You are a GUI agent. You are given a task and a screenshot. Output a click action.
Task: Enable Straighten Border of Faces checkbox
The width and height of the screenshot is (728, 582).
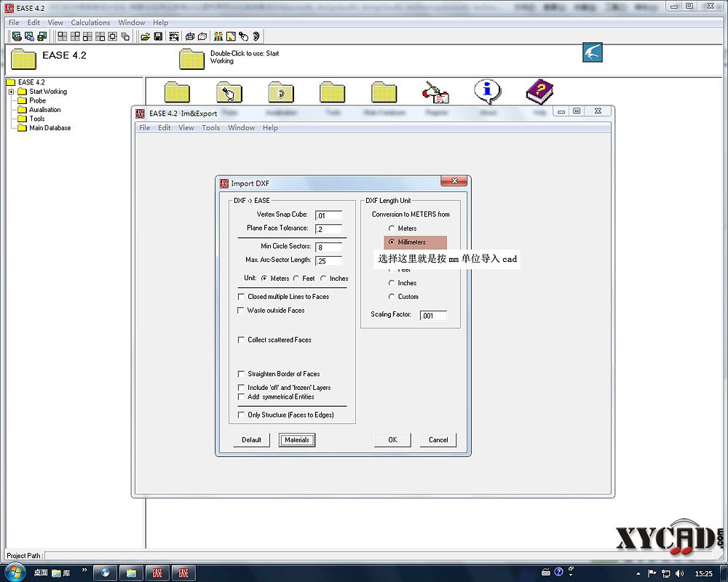(x=241, y=374)
